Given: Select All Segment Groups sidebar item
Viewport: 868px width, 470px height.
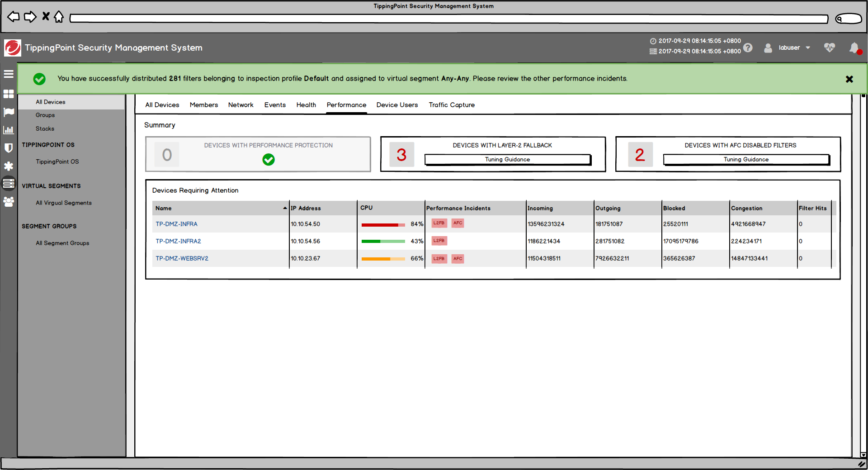Looking at the screenshot, I should [x=62, y=243].
